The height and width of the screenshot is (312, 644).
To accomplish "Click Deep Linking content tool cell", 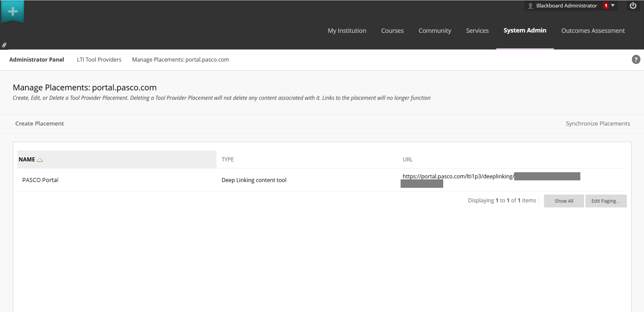I will [x=254, y=180].
